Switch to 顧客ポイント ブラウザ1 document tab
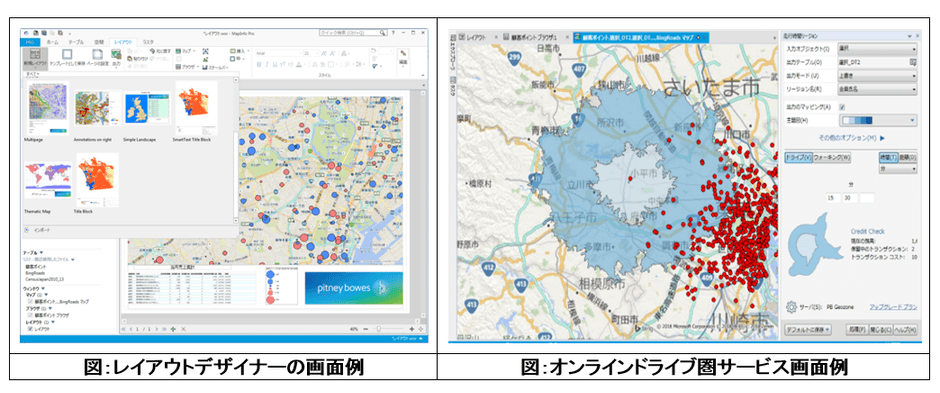 point(535,37)
